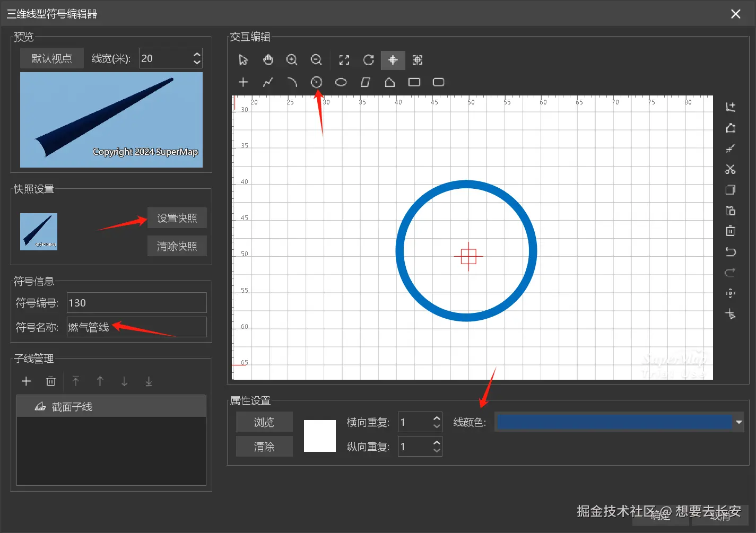The image size is (756, 533).
Task: Move sub-line to bottom
Action: pos(149,381)
